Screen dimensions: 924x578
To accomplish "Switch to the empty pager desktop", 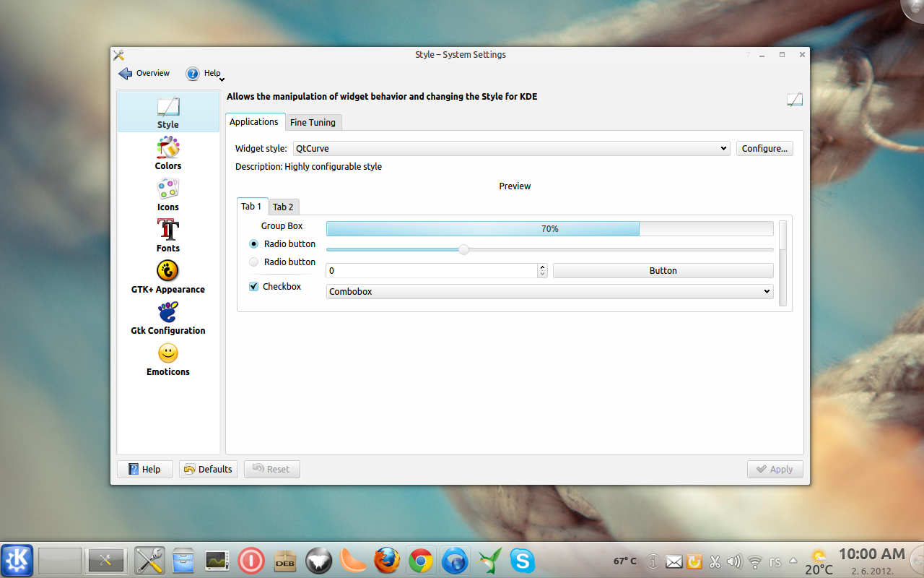I will point(60,560).
